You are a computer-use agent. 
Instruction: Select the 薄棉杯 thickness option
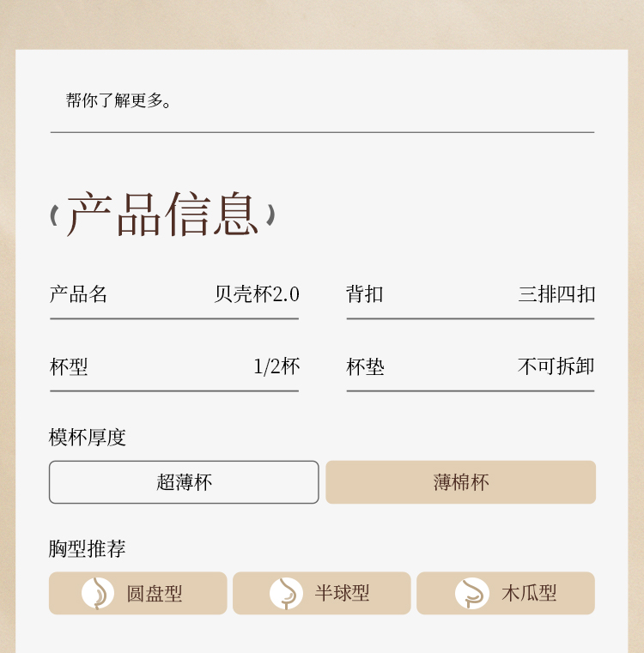pyautogui.click(x=460, y=482)
